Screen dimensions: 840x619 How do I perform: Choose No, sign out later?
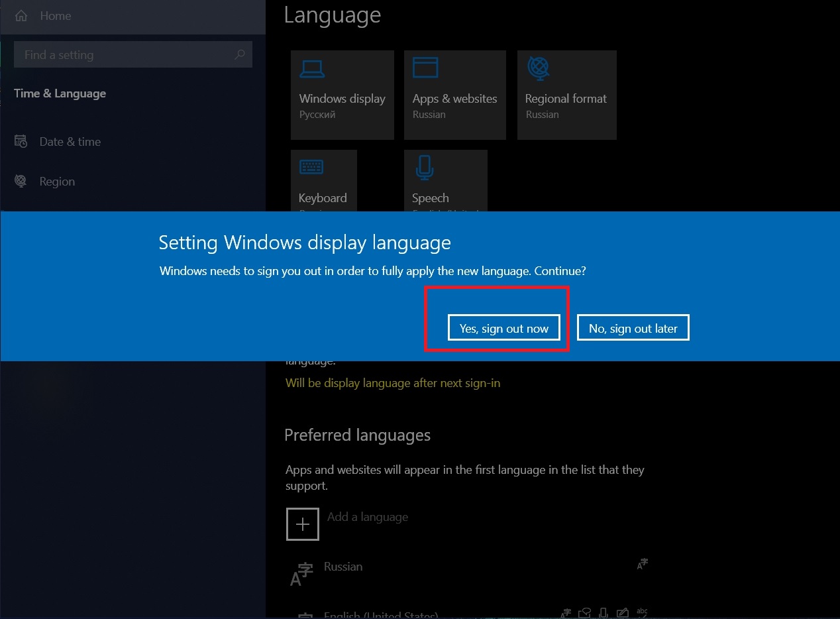coord(633,328)
